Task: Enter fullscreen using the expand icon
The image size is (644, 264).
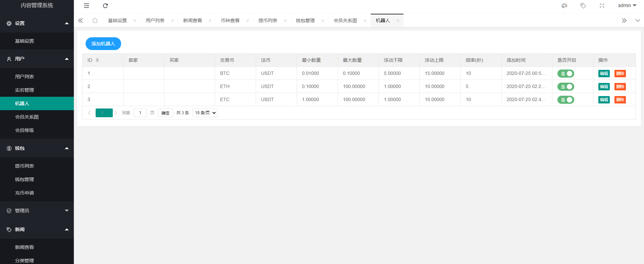Action: pyautogui.click(x=602, y=6)
